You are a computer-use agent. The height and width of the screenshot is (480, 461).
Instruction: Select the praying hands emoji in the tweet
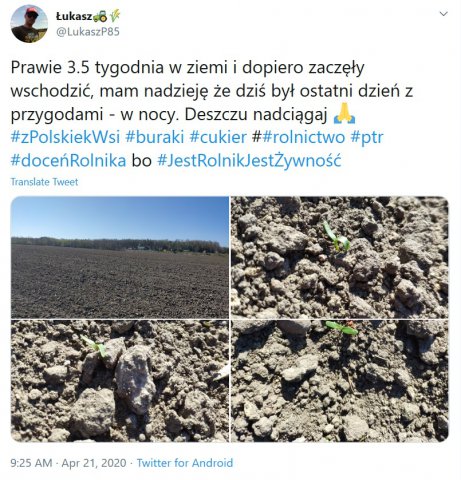tap(344, 114)
